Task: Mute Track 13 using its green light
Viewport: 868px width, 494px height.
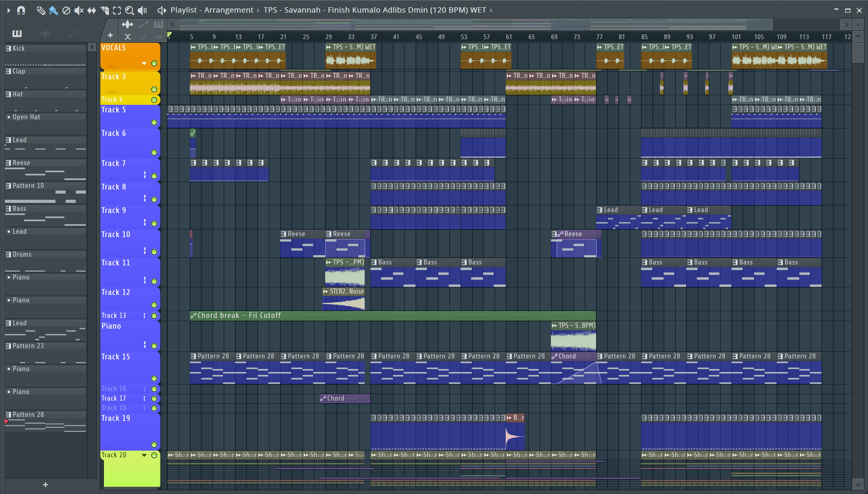Action: 154,316
